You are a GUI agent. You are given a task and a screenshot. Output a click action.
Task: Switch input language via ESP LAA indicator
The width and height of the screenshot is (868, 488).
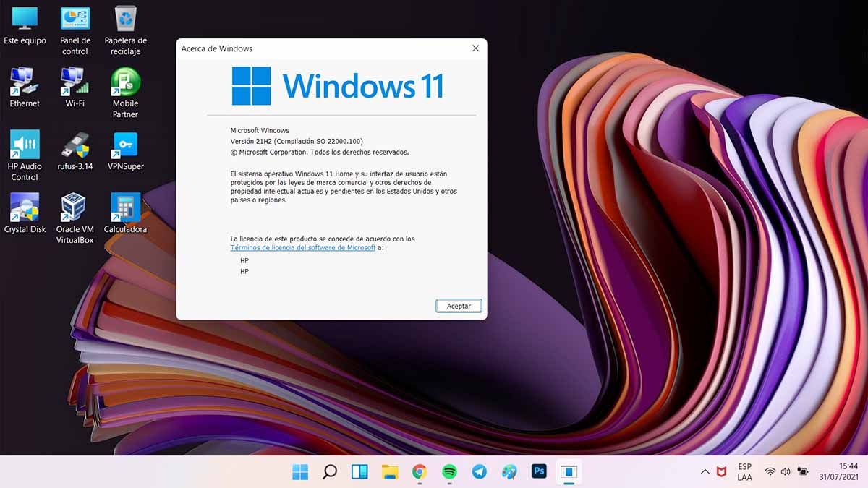(x=744, y=472)
